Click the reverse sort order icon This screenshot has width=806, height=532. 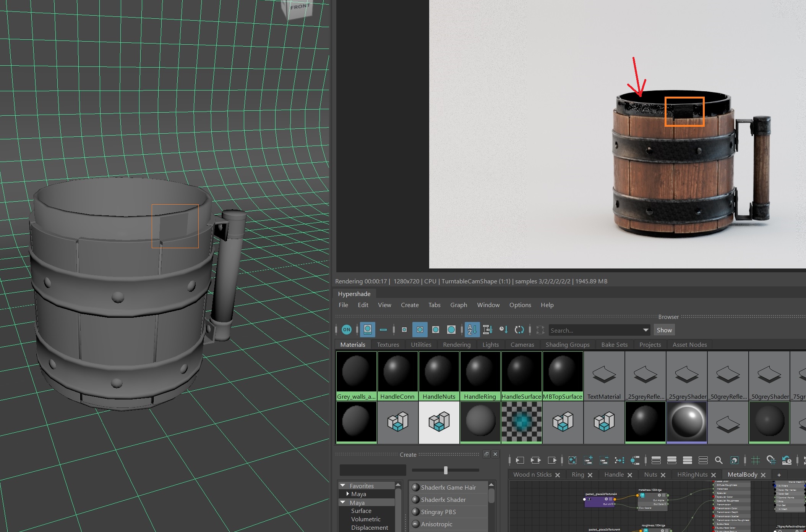(x=519, y=330)
